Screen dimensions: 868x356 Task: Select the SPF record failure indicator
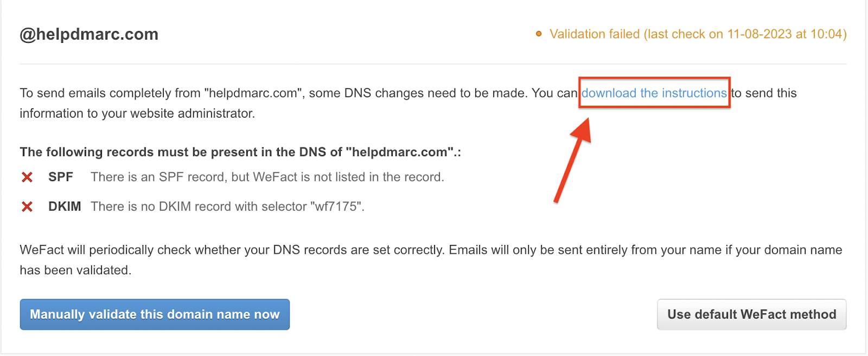26,177
